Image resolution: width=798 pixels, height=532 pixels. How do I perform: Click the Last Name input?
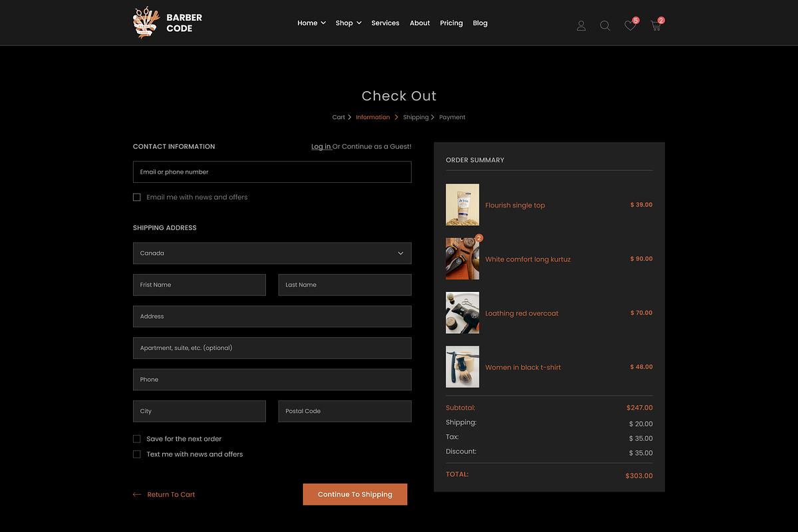tap(345, 285)
